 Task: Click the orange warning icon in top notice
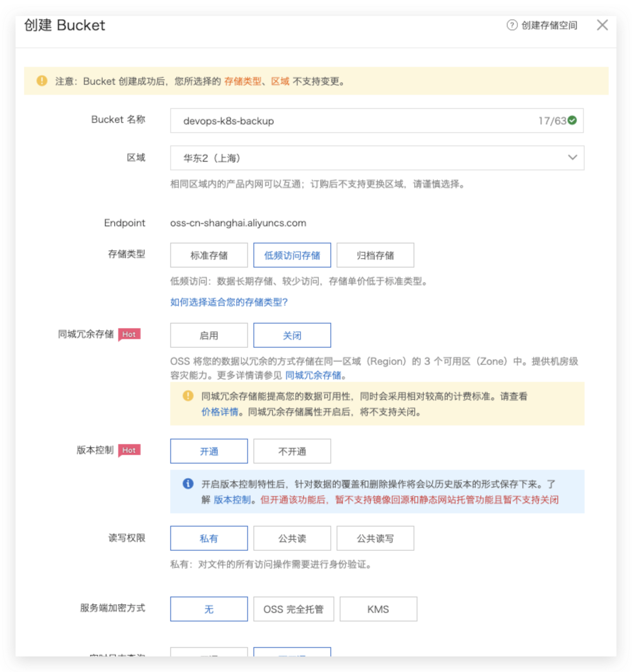42,81
